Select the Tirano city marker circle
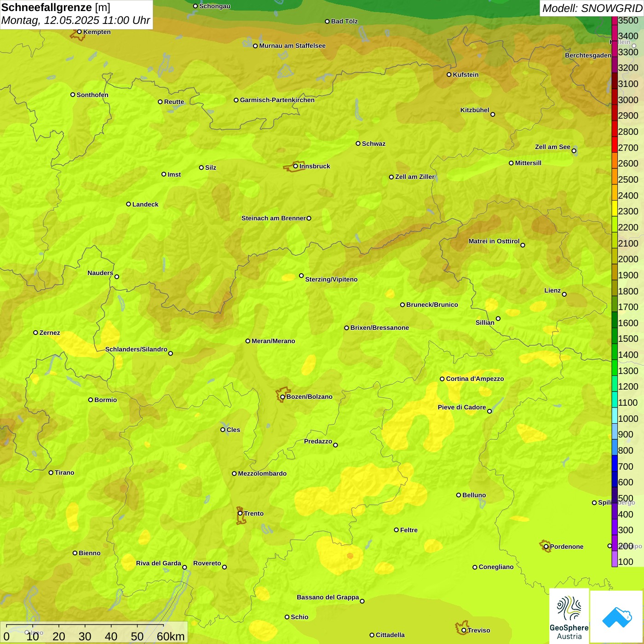Viewport: 644px width, 644px height. pos(51,472)
